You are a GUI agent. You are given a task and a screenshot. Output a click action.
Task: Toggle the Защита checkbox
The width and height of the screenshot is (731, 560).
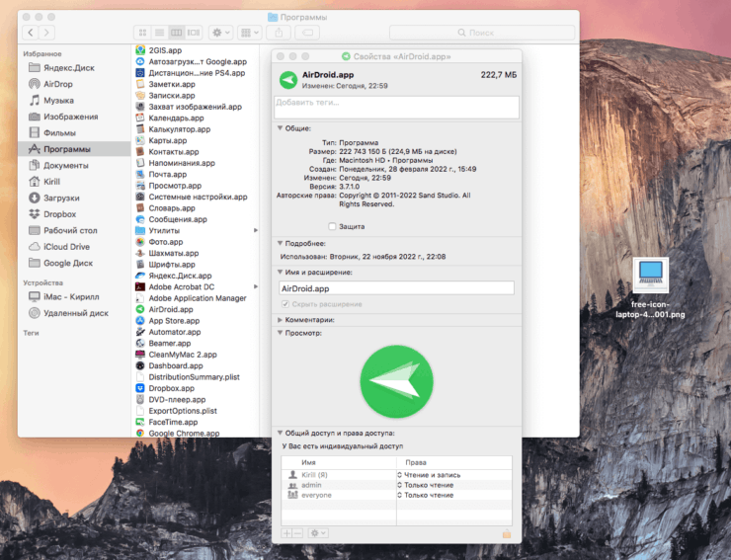tap(332, 226)
